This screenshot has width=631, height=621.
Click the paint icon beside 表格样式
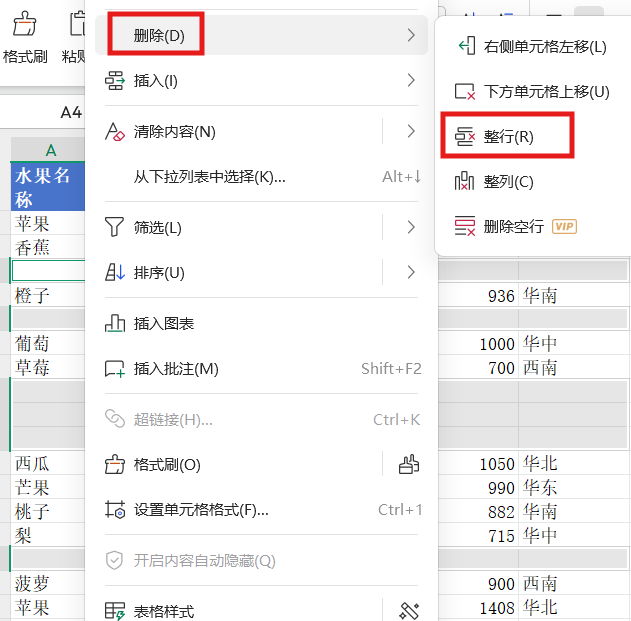[409, 611]
